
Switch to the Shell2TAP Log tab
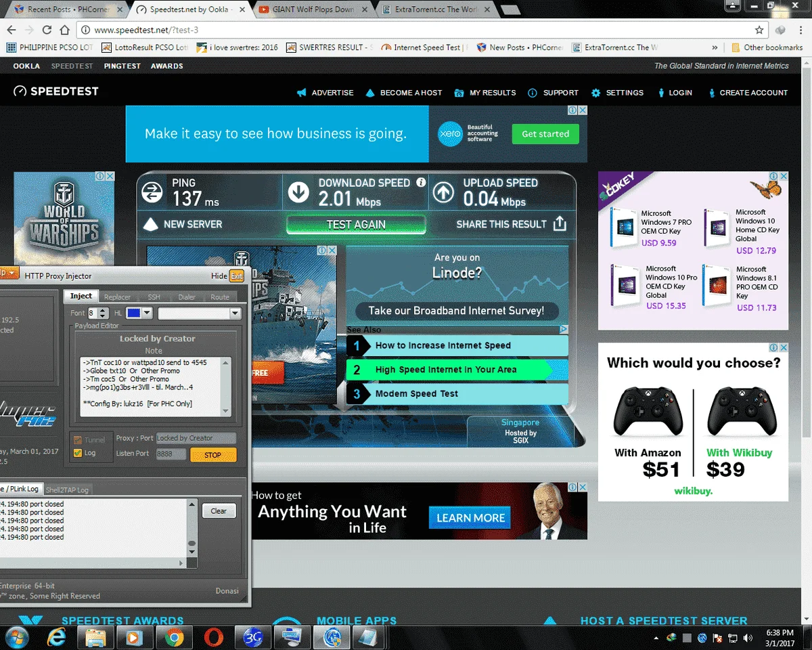click(67, 490)
